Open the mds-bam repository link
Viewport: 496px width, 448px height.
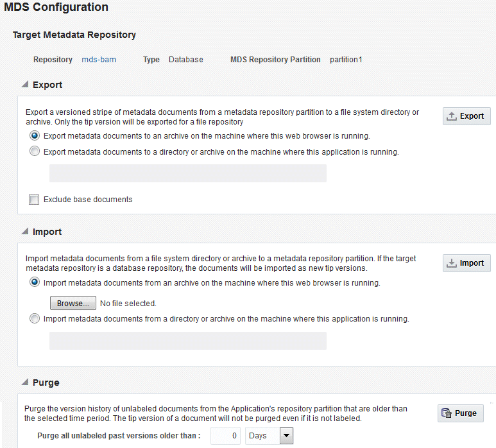99,60
